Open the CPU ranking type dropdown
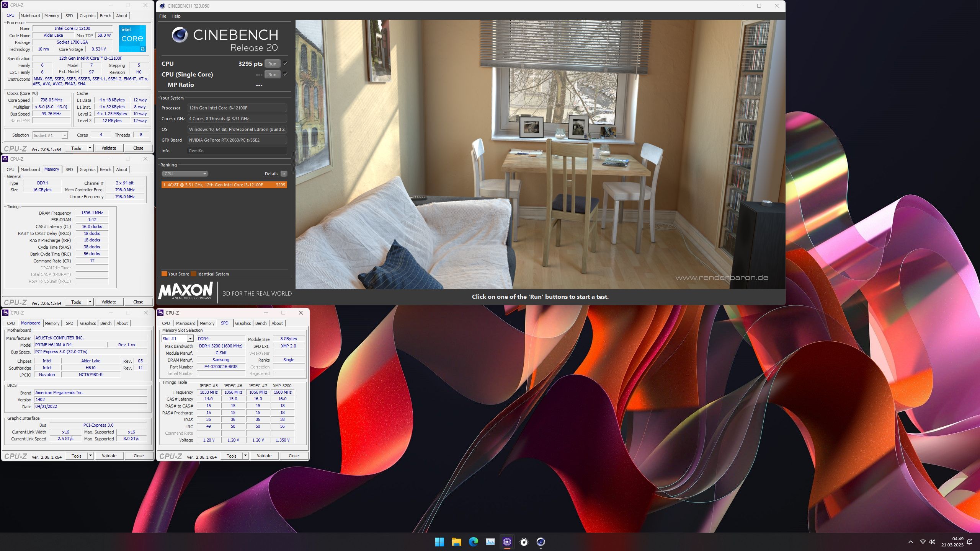 [x=185, y=174]
